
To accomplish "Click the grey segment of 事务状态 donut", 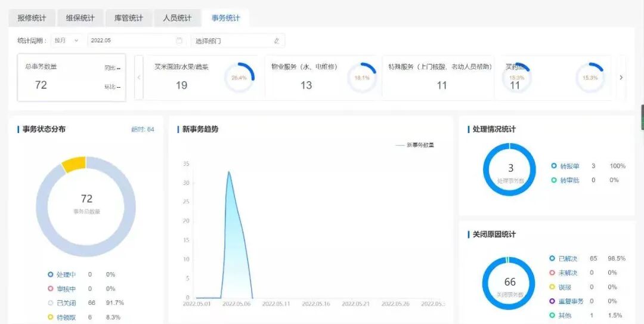I will [x=86, y=251].
